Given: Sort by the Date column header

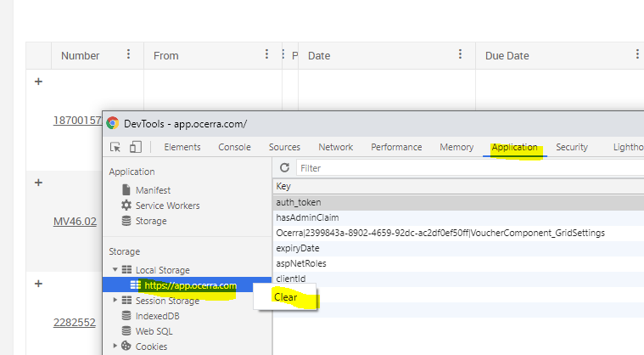Looking at the screenshot, I should tap(319, 55).
